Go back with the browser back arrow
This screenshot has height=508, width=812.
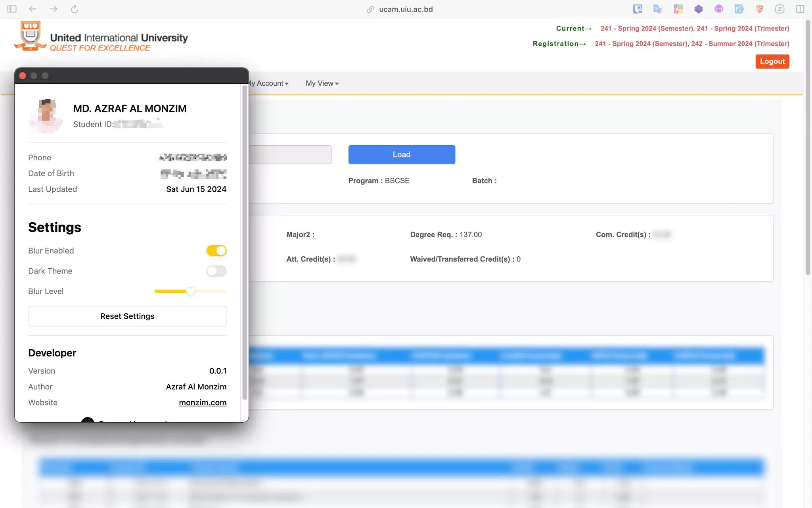point(33,9)
